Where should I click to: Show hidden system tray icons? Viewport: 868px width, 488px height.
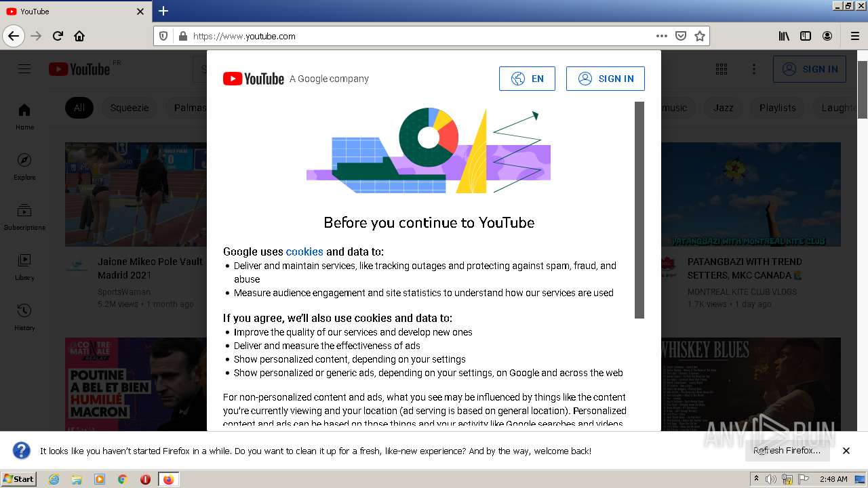pos(756,479)
